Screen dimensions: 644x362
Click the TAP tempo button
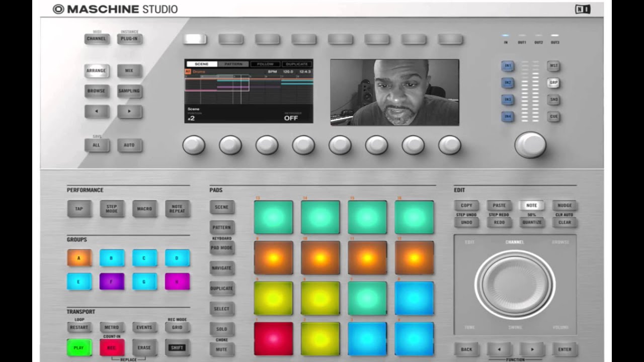[79, 209]
